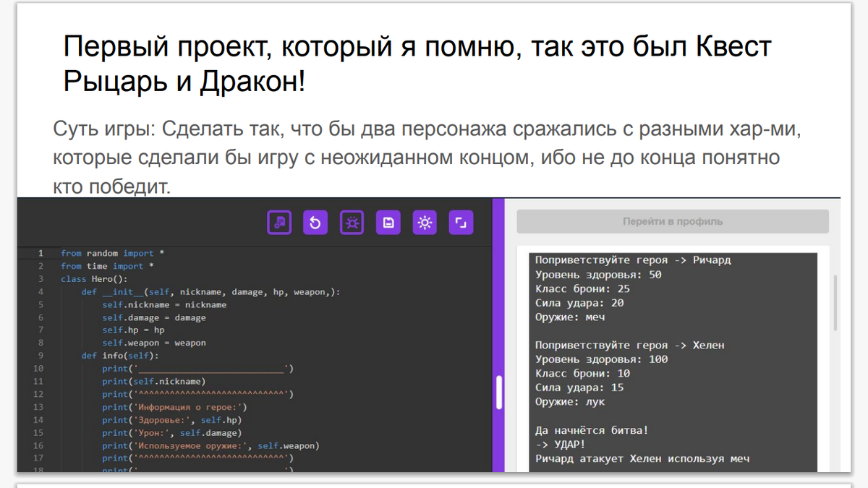This screenshot has width=868, height=488.
Task: Click output line 'Класс брони: 10'
Action: click(582, 373)
